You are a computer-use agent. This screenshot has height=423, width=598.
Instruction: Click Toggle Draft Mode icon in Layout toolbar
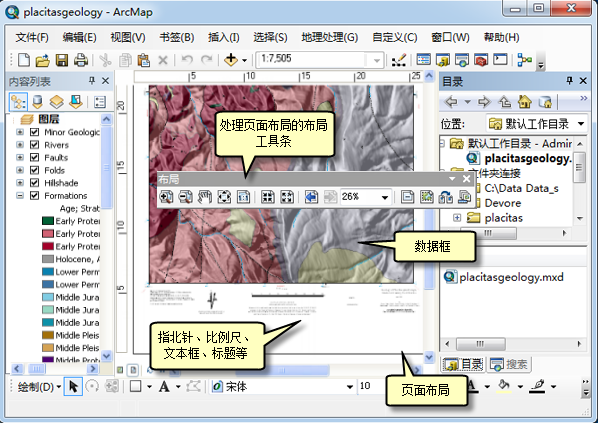tap(407, 197)
